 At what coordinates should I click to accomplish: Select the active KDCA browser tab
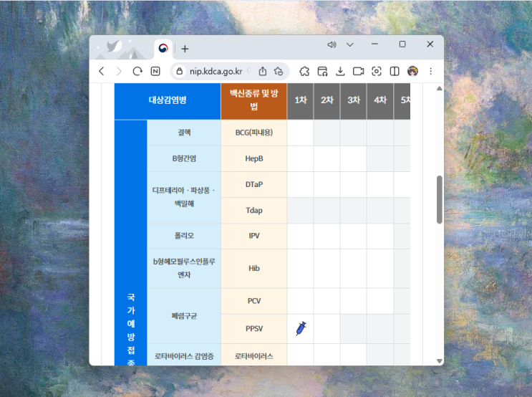[x=163, y=49]
